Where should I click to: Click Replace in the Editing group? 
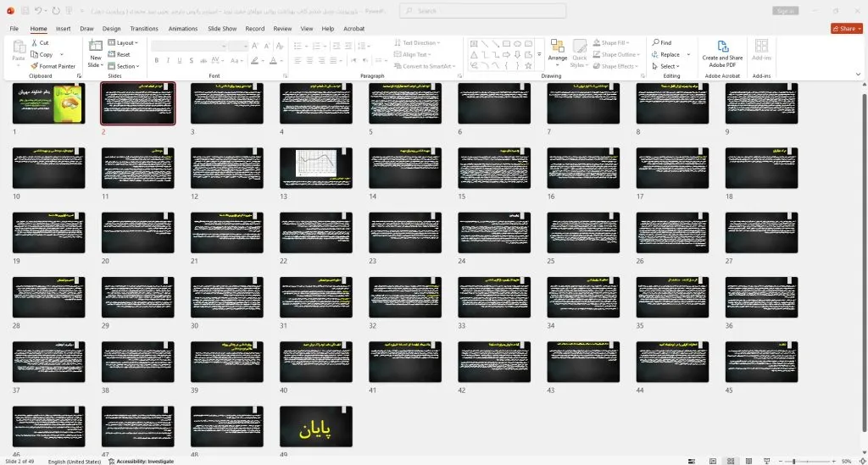pyautogui.click(x=666, y=55)
